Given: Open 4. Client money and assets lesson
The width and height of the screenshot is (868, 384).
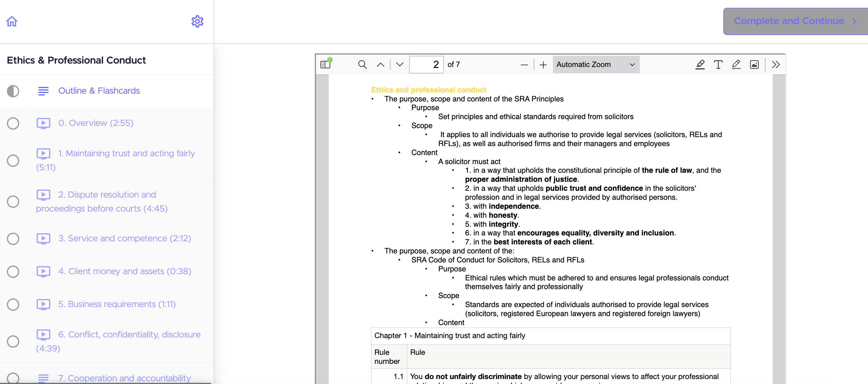Looking at the screenshot, I should [125, 272].
